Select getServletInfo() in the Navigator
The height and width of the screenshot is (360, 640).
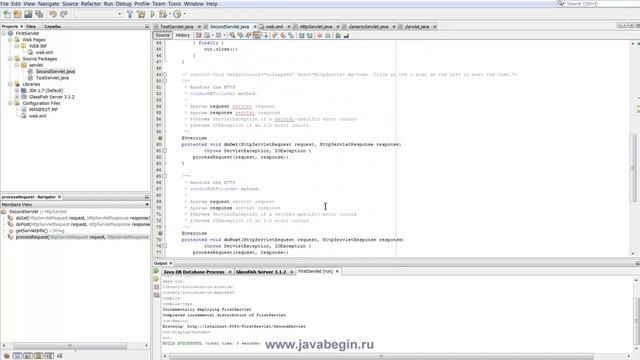[x=40, y=231]
